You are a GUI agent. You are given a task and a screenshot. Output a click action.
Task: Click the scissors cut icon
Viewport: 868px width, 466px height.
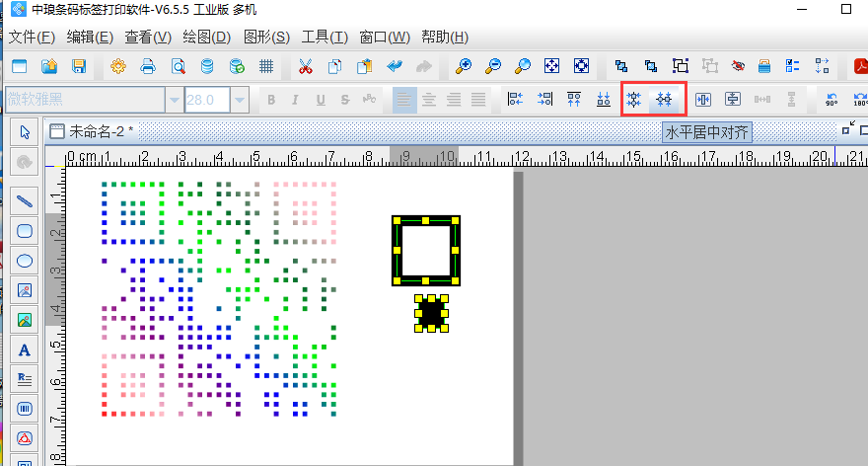pos(305,66)
